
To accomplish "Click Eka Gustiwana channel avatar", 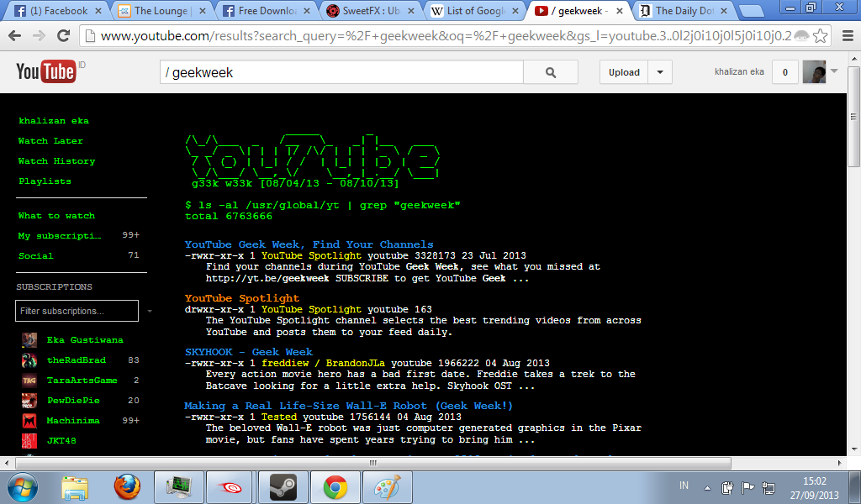I will tap(29, 340).
